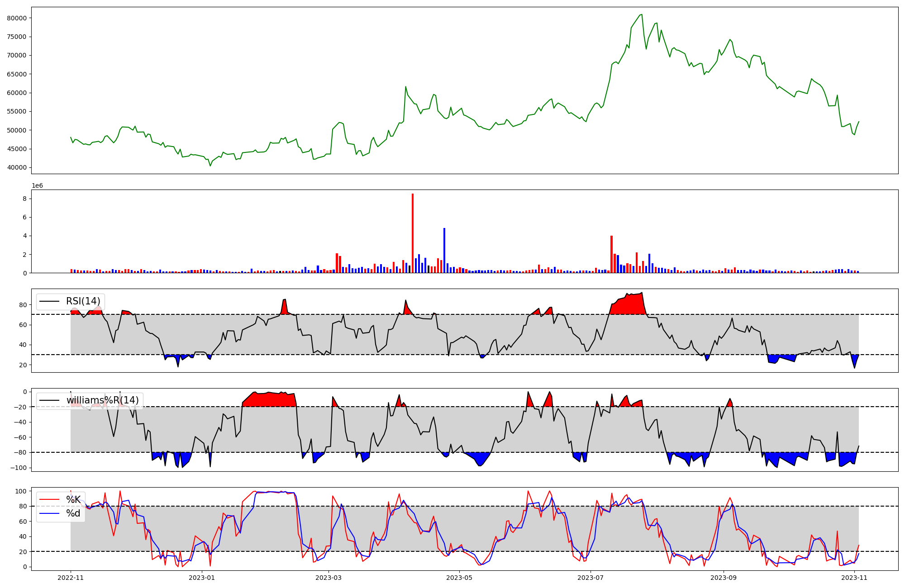The height and width of the screenshot is (588, 905).
Task: Click the williams%R(14) legend label
Action: [102, 400]
